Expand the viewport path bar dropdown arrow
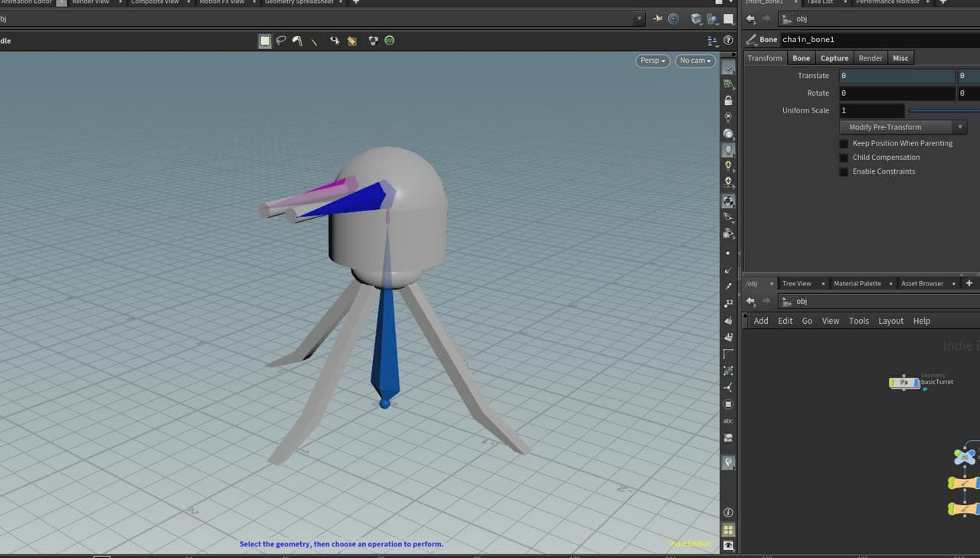The height and width of the screenshot is (558, 980). click(640, 18)
